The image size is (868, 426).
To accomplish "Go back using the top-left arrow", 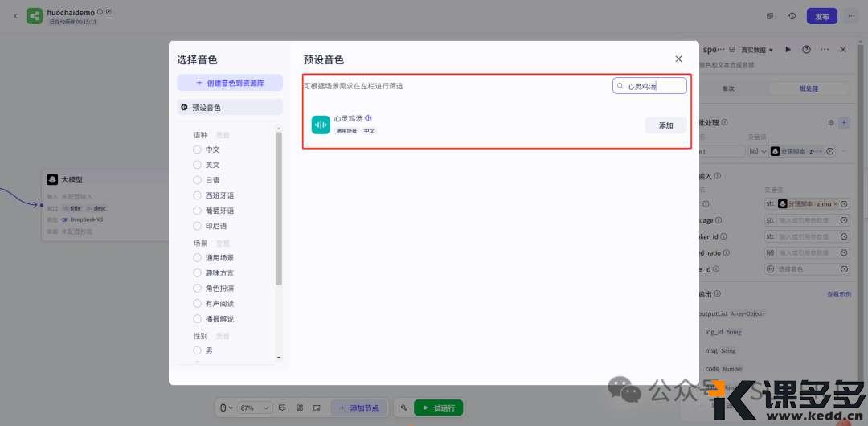I will coord(15,16).
